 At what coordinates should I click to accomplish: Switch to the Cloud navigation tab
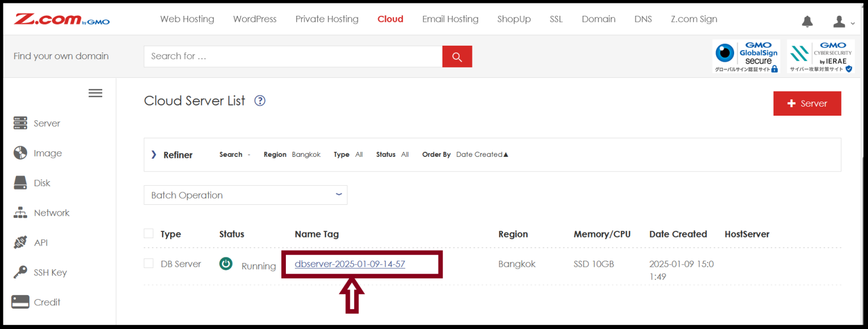pyautogui.click(x=390, y=19)
